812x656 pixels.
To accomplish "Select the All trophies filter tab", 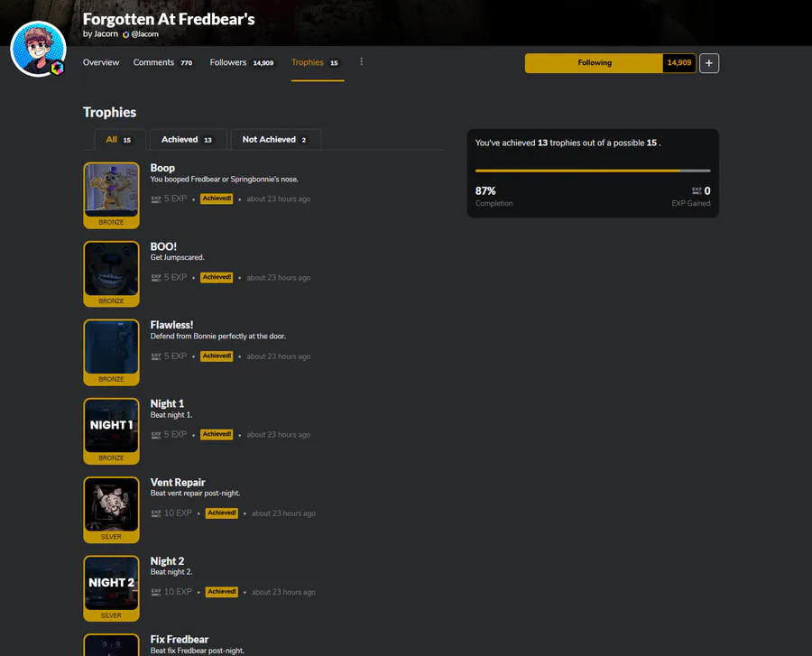I will 120,139.
